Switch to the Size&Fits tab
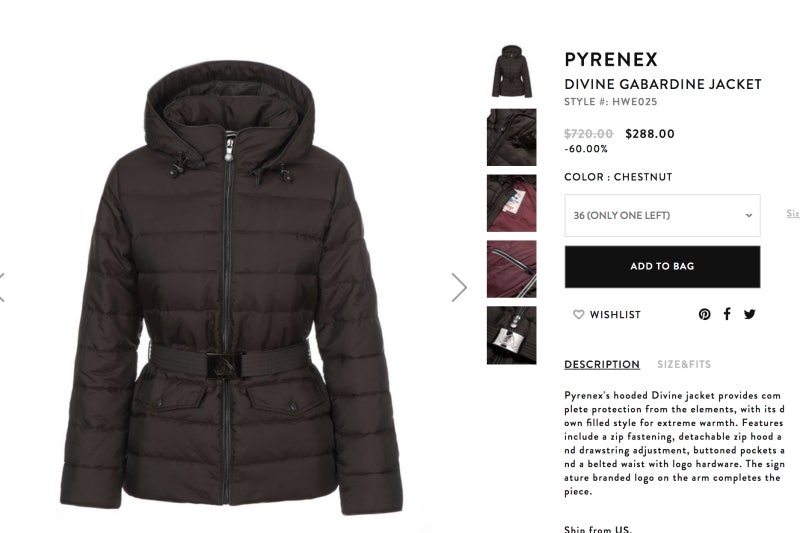 pos(684,364)
